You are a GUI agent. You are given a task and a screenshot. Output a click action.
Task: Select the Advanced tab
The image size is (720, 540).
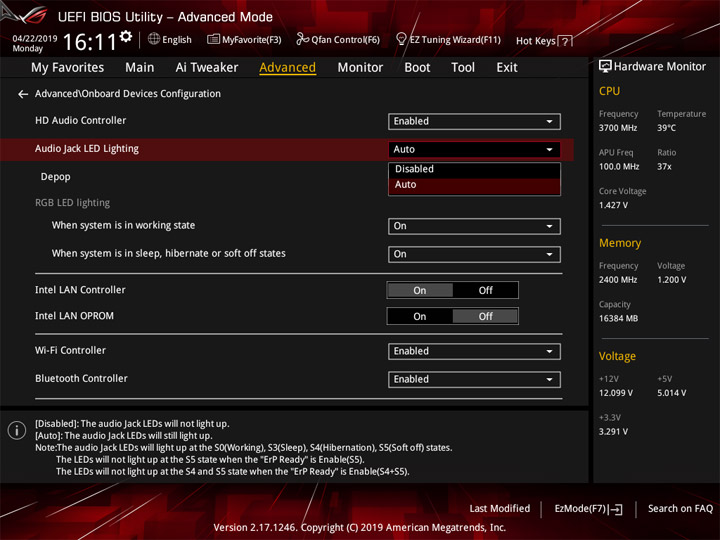[x=287, y=68]
